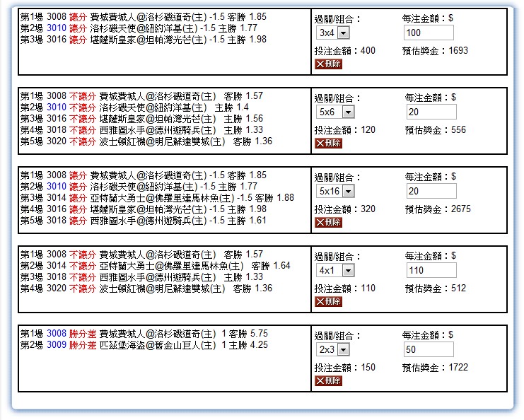Click the 亞特蘭大勇士 row with odds 1.64
This screenshot has height=420, width=524.
click(156, 266)
